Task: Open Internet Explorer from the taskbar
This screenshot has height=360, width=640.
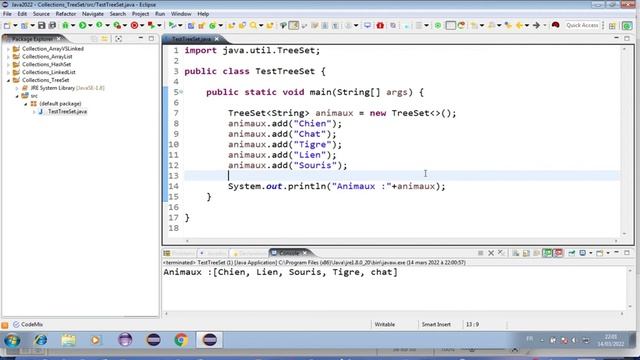Action: coord(40,340)
